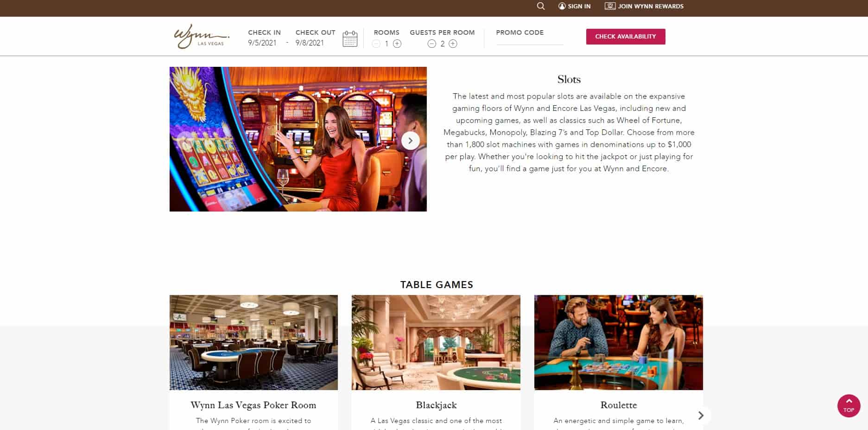
Task: Click the Sign In profile icon
Action: 562,6
